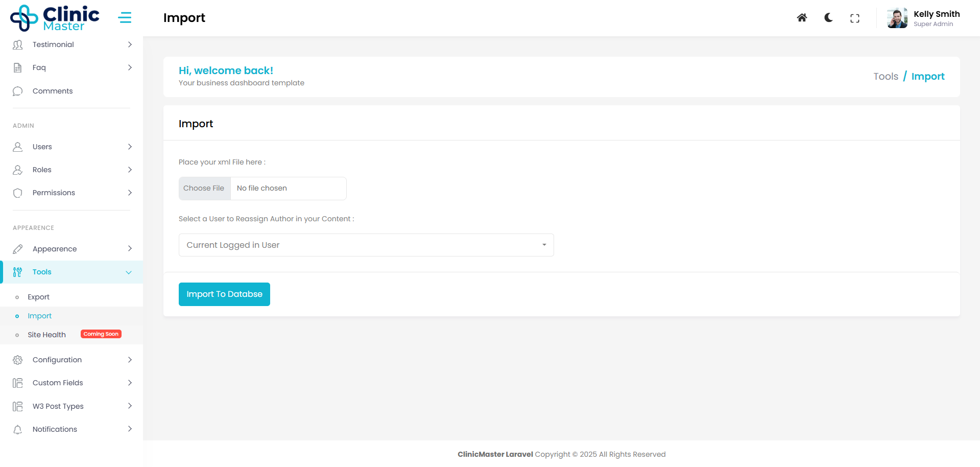
Task: Click the Comments chat bubble icon
Action: [x=18, y=91]
